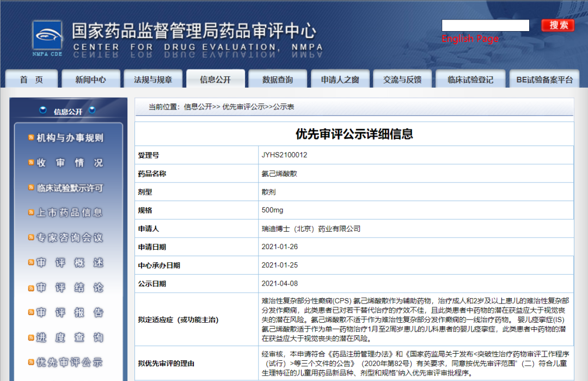This screenshot has height=381, width=588.
Task: Open the English Page link
Action: 470,39
